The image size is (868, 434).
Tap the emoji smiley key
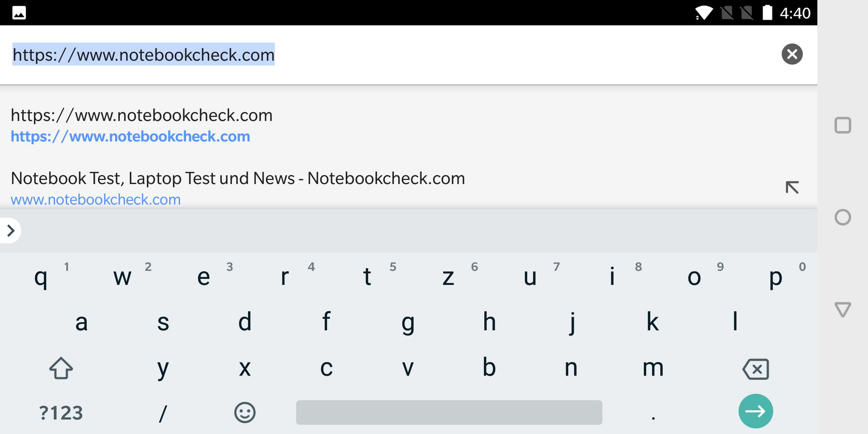(x=245, y=412)
